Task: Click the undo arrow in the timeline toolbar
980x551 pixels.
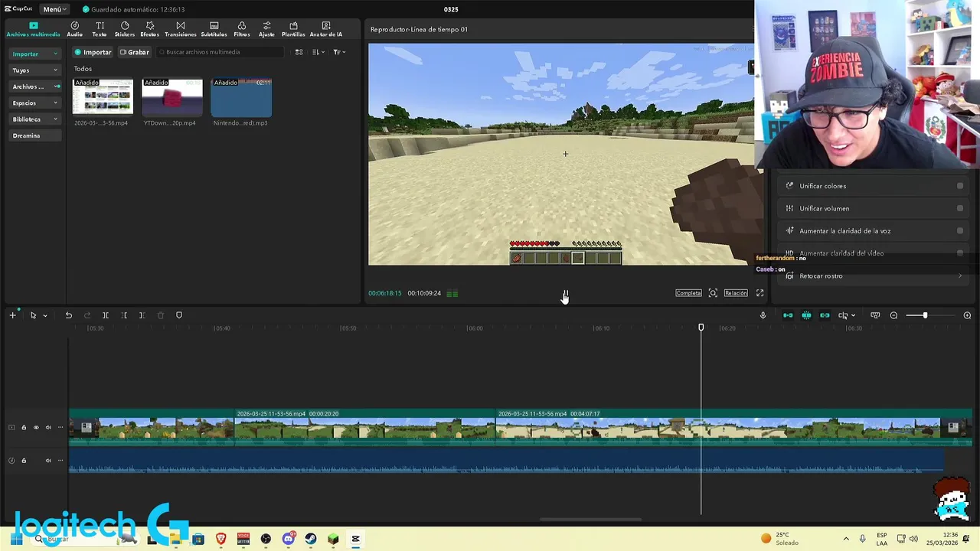Action: pyautogui.click(x=68, y=315)
